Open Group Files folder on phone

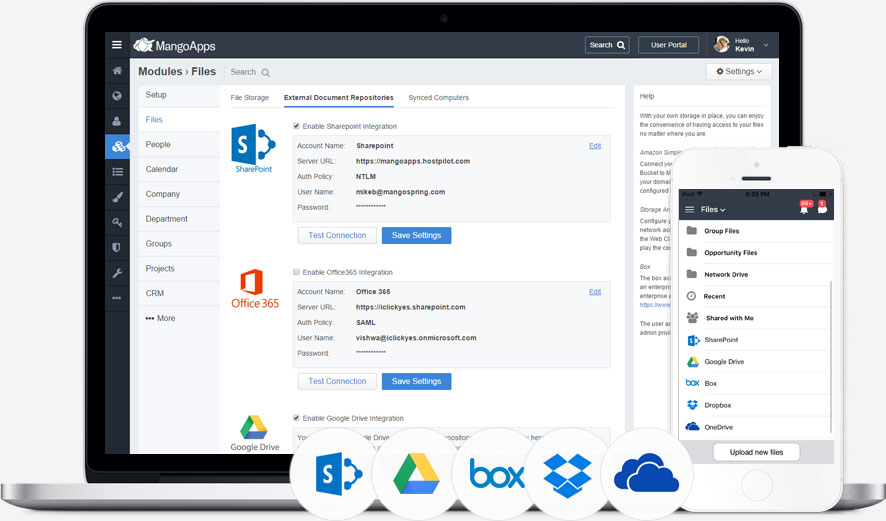click(756, 231)
